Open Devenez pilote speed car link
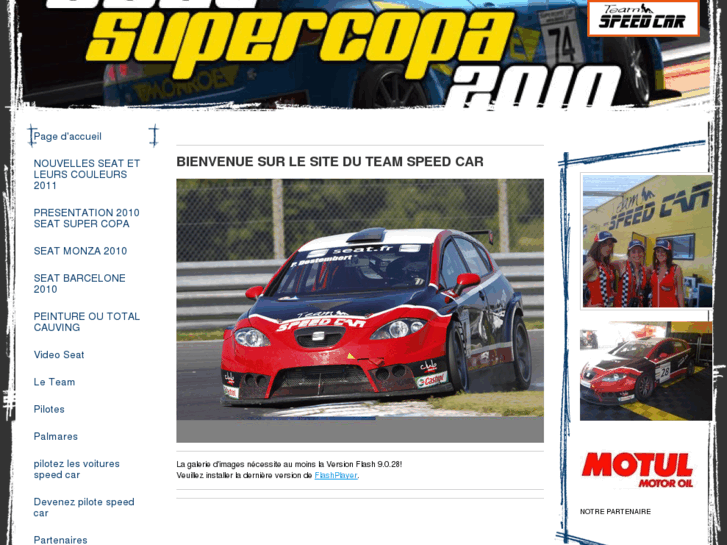Viewport: 727px width, 545px height. pos(84,507)
